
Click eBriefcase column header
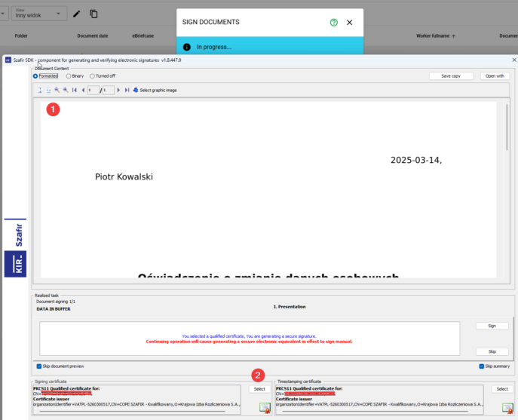tap(143, 35)
